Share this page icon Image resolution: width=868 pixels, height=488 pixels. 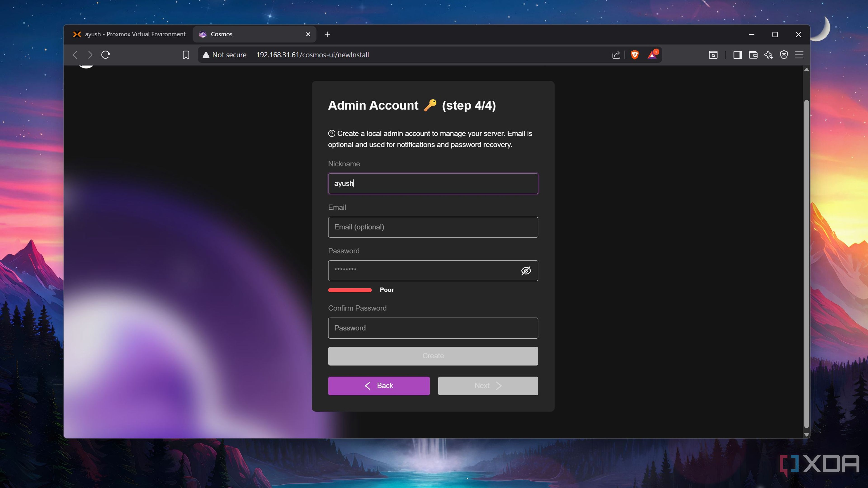pyautogui.click(x=616, y=55)
